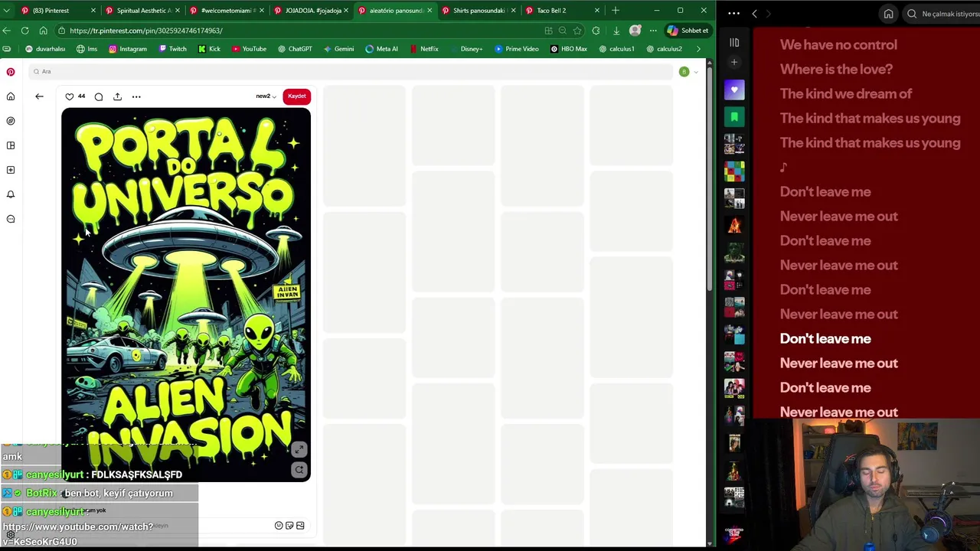Open the new2 board dropdown

(266, 96)
